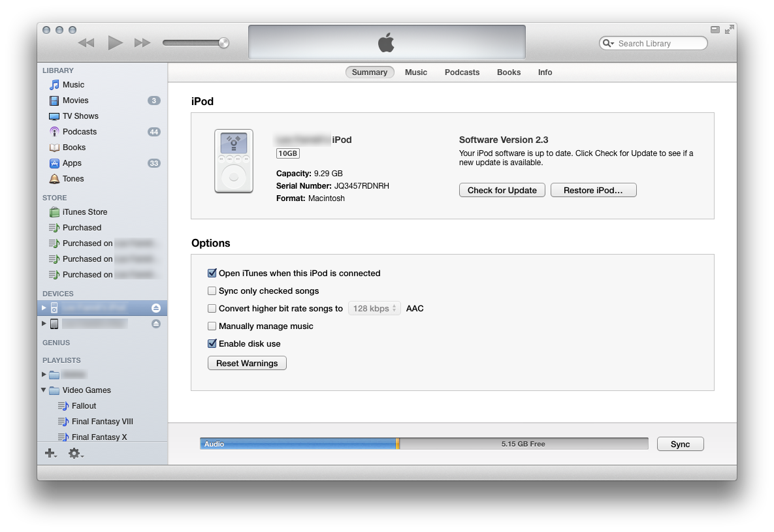The height and width of the screenshot is (532, 774).
Task: Enter full screen mode
Action: [x=729, y=29]
